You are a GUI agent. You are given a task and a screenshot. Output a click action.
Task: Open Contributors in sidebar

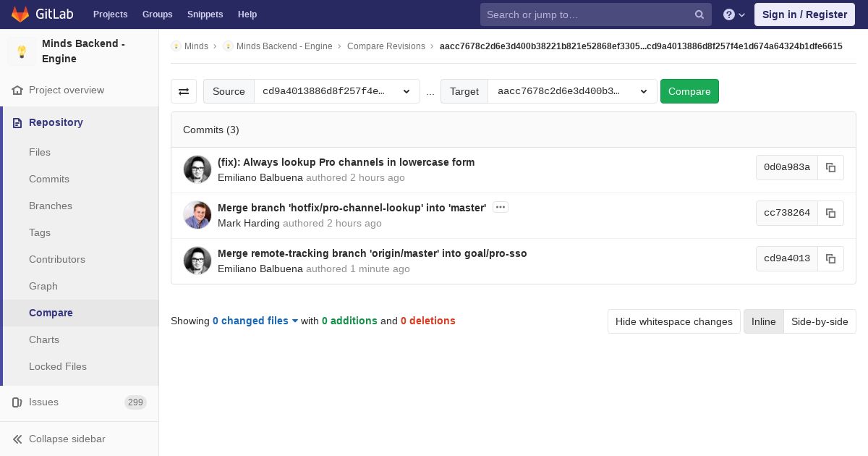coord(57,259)
